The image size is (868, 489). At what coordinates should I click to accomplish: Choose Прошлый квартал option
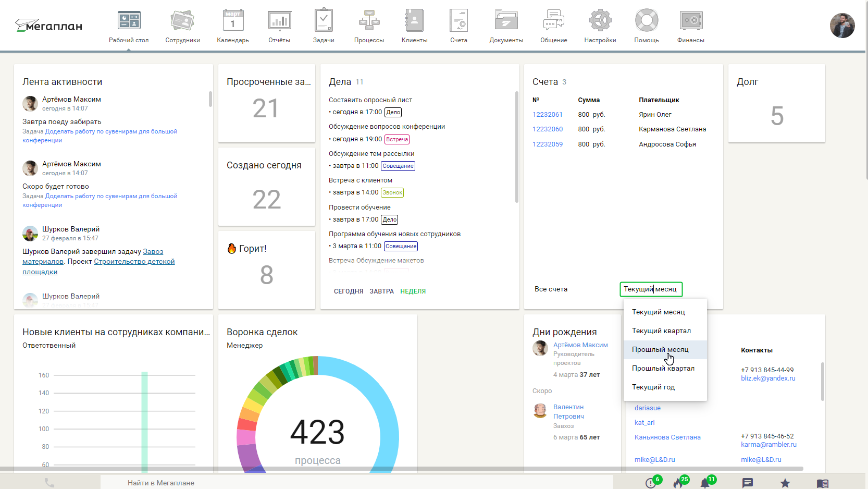click(x=665, y=368)
